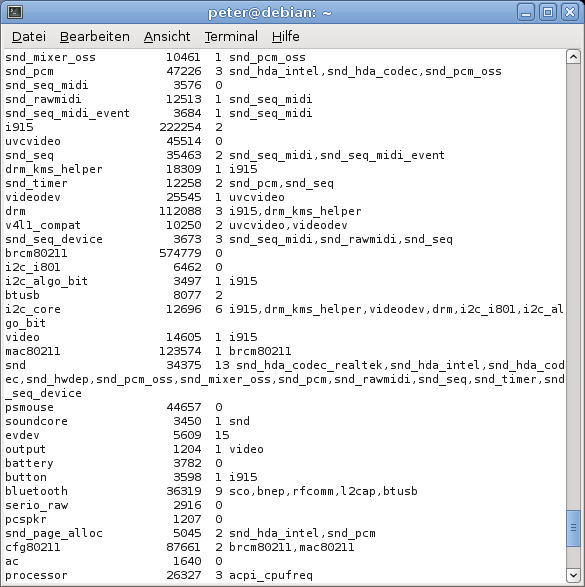The width and height of the screenshot is (585, 587).
Task: Click the bluetooth module name
Action: coord(37,491)
